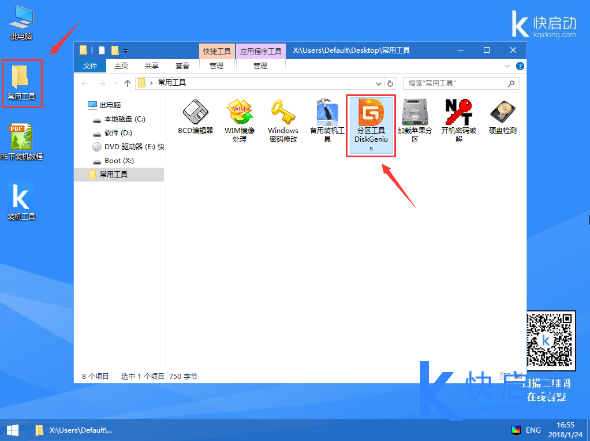The height and width of the screenshot is (441, 590).
Task: Go back with the back arrow
Action: (x=85, y=83)
